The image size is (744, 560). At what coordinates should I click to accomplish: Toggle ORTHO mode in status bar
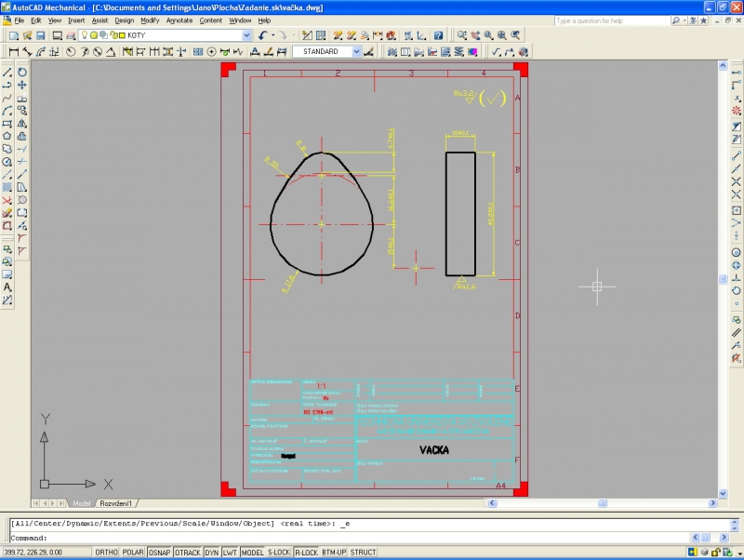[x=107, y=553]
